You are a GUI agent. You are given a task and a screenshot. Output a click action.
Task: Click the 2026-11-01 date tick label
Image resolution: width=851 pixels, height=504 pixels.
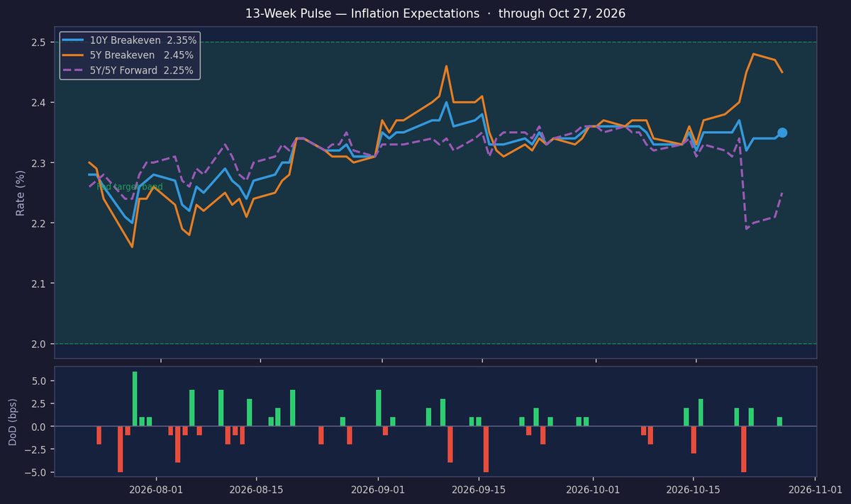point(814,489)
